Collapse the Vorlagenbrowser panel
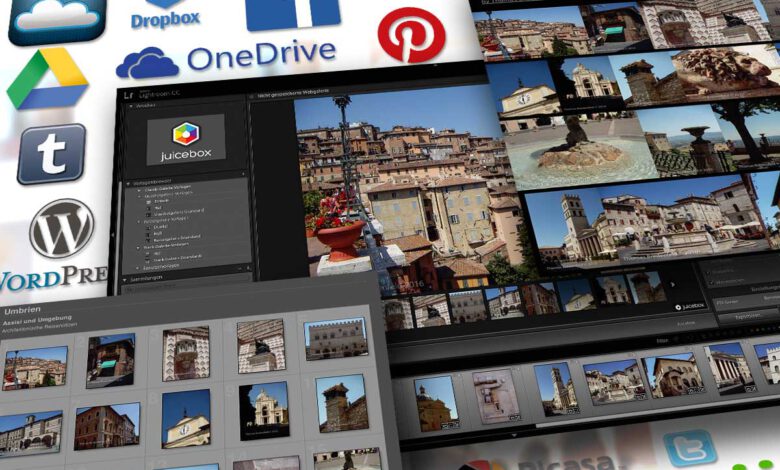This screenshot has height=470, width=780. (x=128, y=184)
